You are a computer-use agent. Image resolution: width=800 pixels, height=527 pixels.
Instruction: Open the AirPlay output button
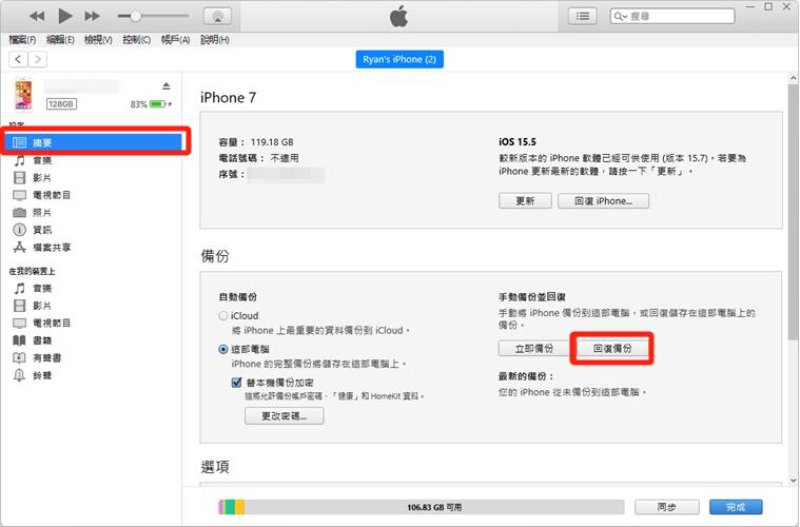point(217,16)
